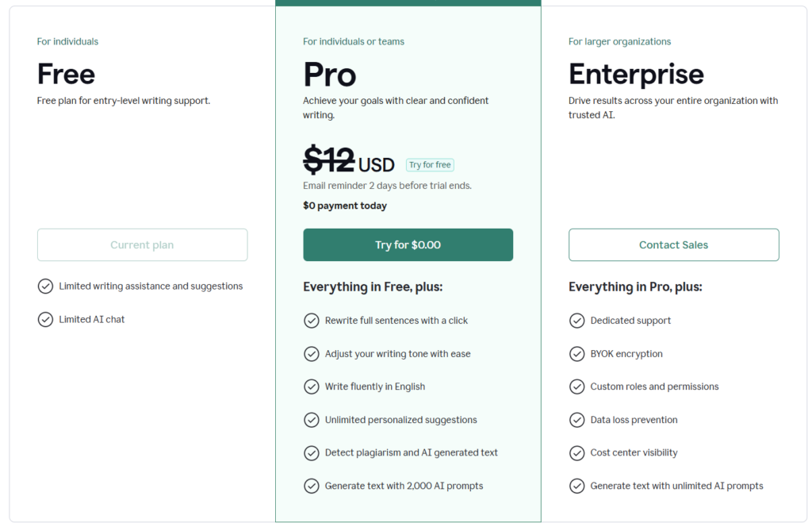This screenshot has height=527, width=812.
Task: Click checkmark next to BYOK encryption
Action: pyautogui.click(x=577, y=354)
